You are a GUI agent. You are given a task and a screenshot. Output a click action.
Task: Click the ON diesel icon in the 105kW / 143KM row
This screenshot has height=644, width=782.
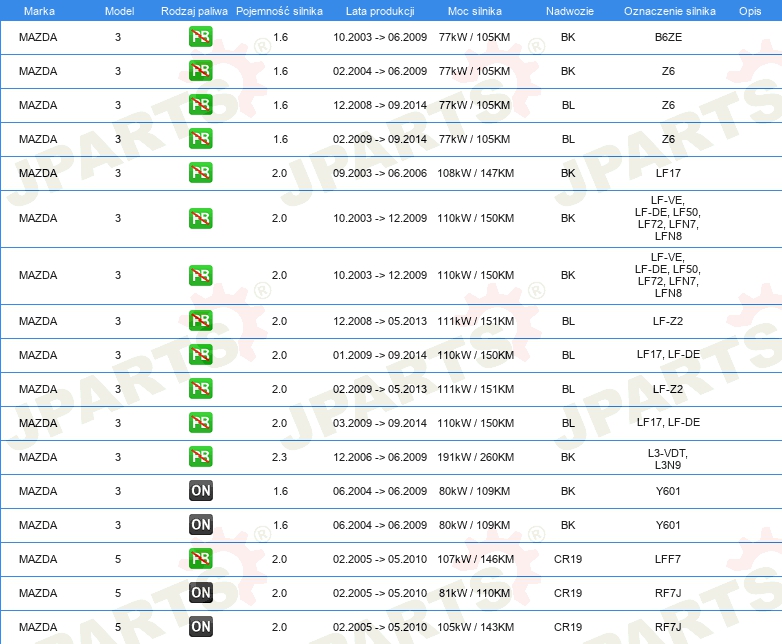[x=200, y=627]
